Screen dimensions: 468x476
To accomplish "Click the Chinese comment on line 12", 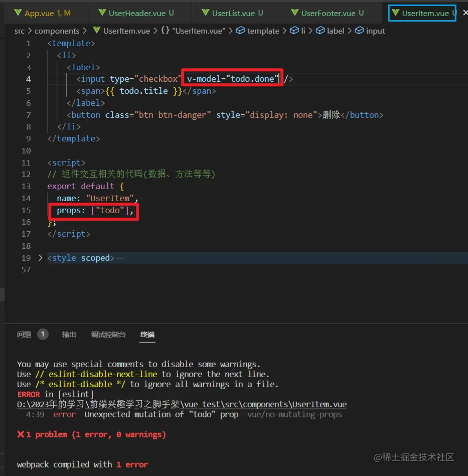I will 131,174.
